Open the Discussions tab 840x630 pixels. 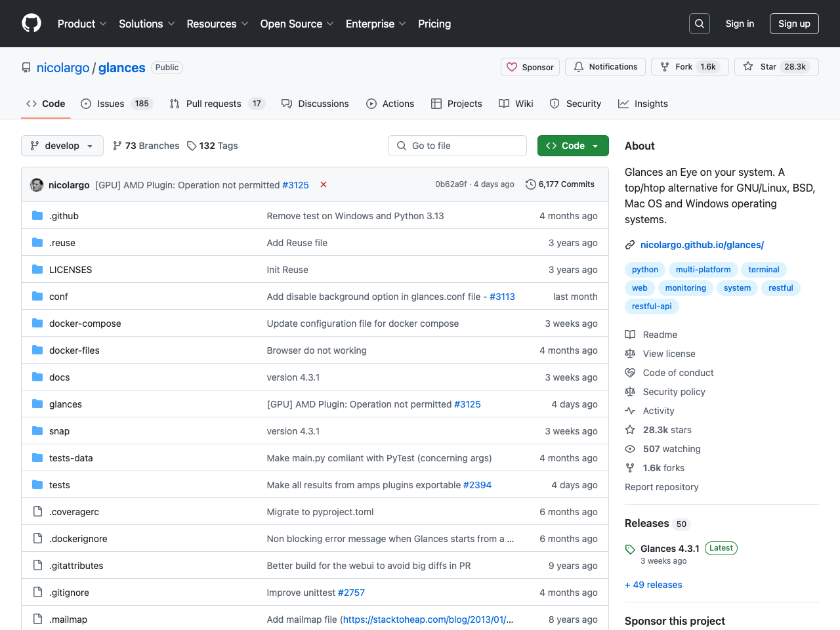315,104
